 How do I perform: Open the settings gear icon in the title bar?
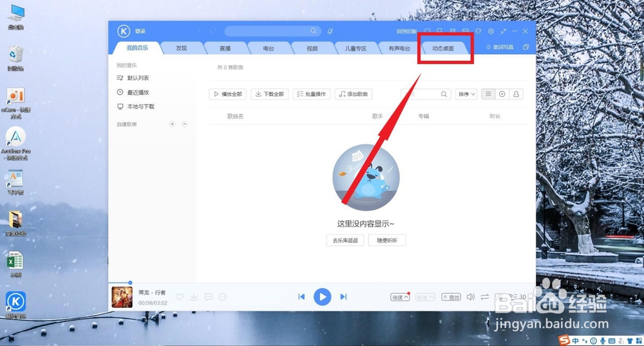[491, 31]
